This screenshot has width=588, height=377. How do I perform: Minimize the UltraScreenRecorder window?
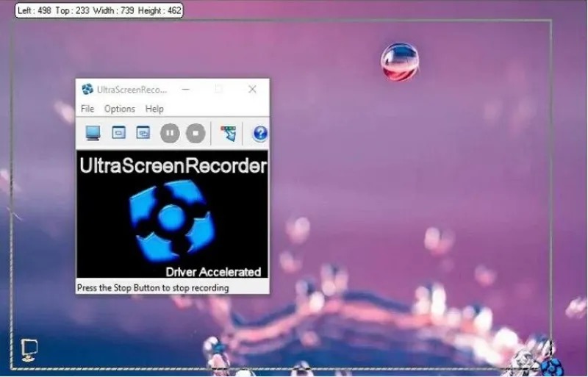click(x=185, y=89)
